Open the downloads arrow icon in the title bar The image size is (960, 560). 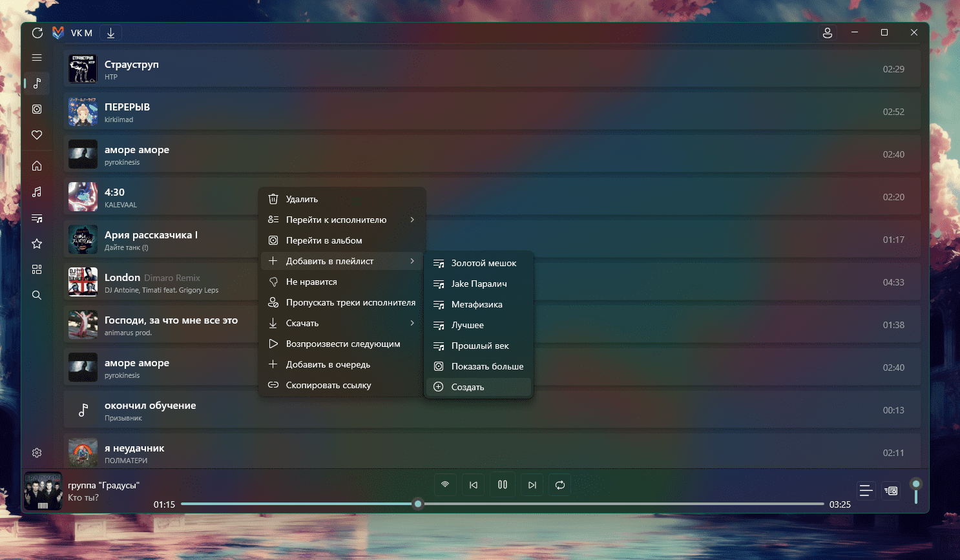[110, 33]
